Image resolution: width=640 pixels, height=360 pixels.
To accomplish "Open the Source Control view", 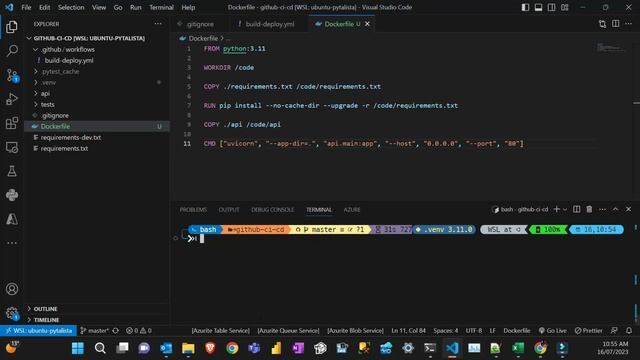I will pos(12,75).
